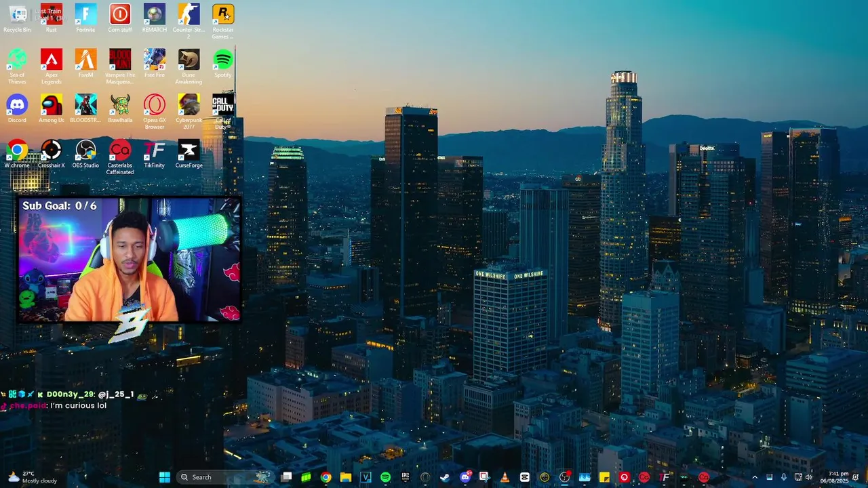
Task: Open the W chrome desktop shortcut
Action: (17, 155)
